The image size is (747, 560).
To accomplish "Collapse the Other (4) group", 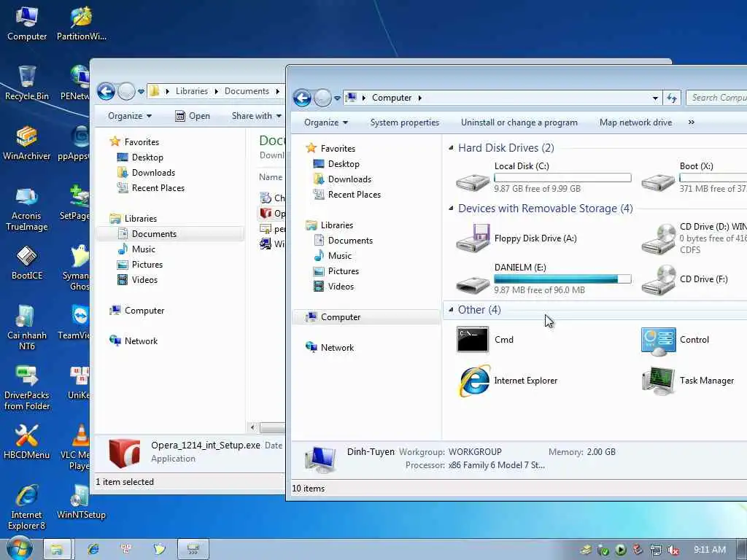I will pos(451,310).
